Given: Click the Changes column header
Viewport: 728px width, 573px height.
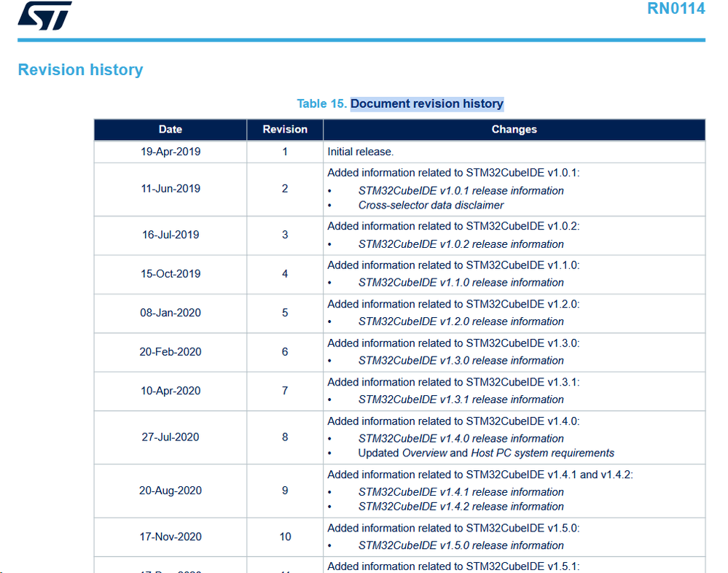Looking at the screenshot, I should pyautogui.click(x=514, y=130).
